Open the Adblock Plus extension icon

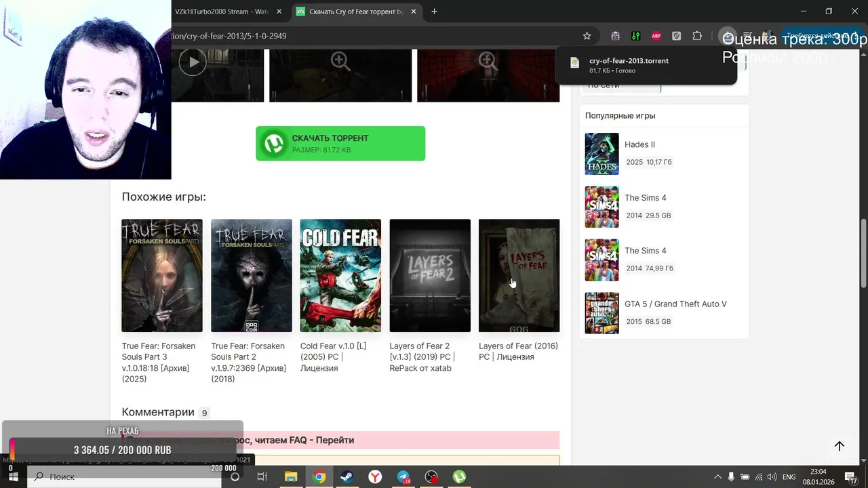click(656, 36)
